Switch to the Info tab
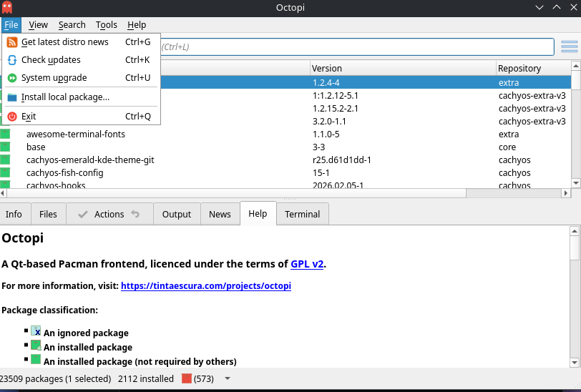The width and height of the screenshot is (581, 392). tap(14, 214)
